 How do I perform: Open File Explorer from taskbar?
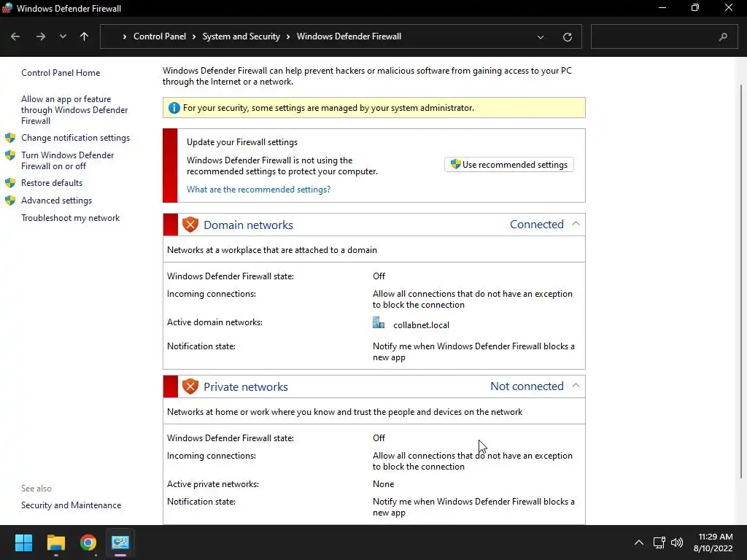click(x=55, y=542)
